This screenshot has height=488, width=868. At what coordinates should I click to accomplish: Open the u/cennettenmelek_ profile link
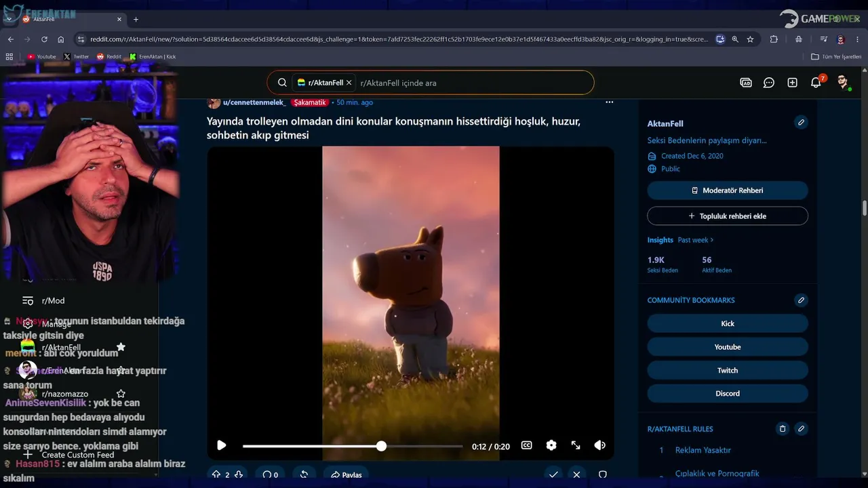coord(254,102)
